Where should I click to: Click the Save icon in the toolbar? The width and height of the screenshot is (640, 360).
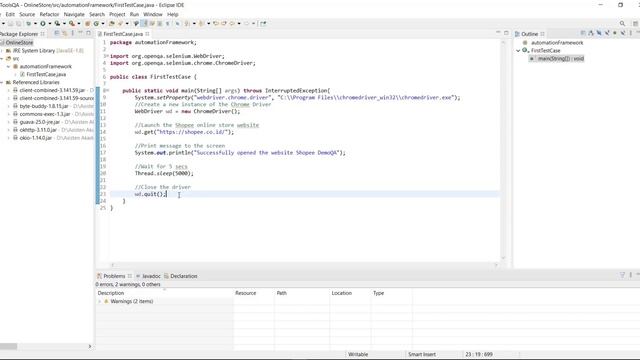pyautogui.click(x=10, y=24)
